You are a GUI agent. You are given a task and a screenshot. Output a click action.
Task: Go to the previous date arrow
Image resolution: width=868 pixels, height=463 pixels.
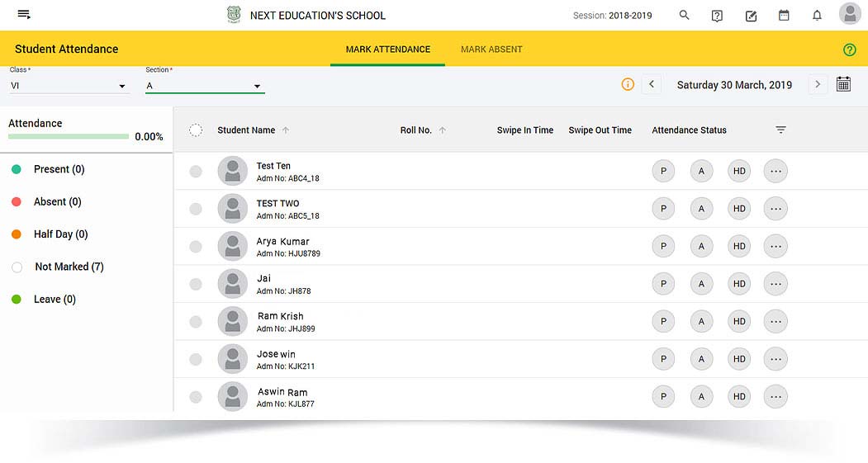click(651, 84)
